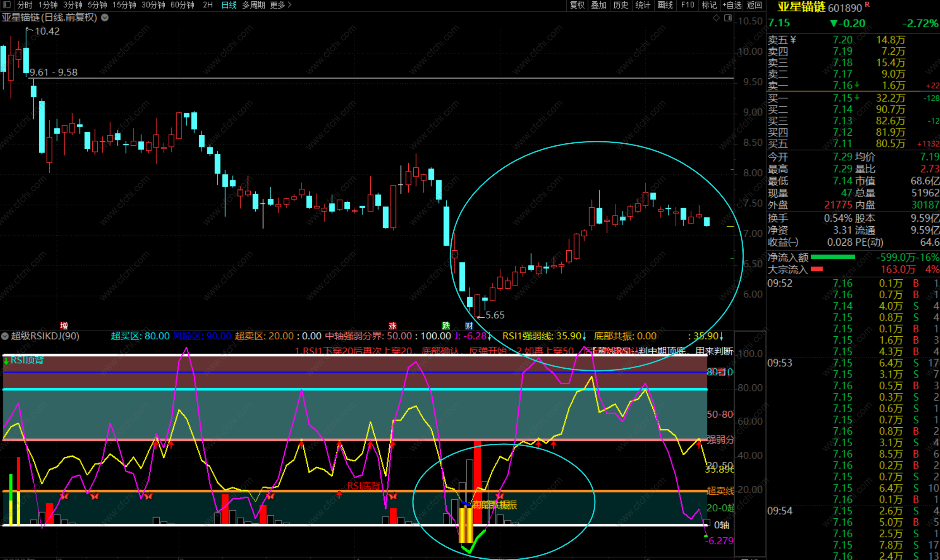Open dropdown next to 亚星锚链(日线.前复权)

(105, 18)
